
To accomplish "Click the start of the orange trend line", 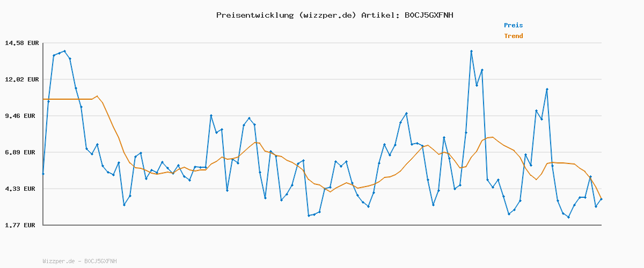I will coord(43,99).
